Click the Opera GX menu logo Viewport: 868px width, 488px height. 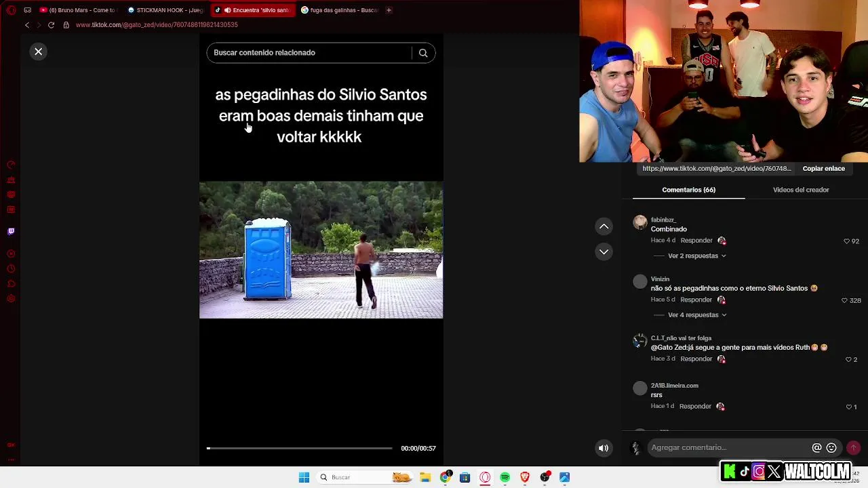[x=11, y=10]
